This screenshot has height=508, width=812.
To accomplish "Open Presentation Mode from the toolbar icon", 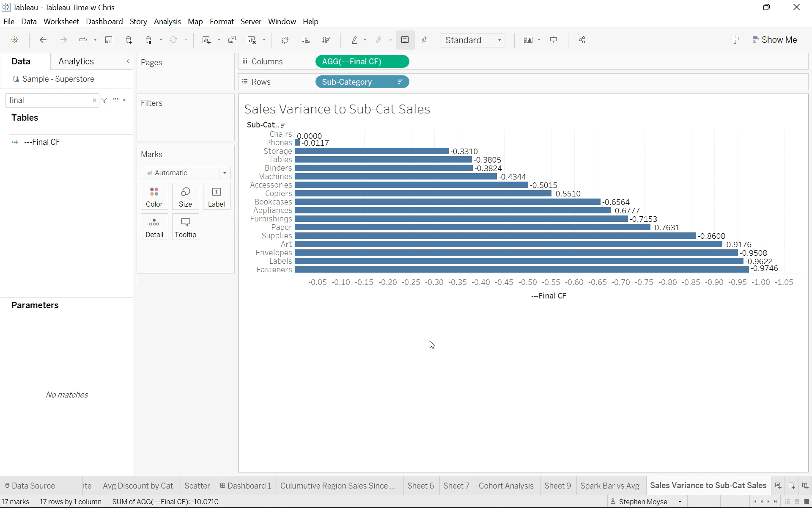I will 553,40.
